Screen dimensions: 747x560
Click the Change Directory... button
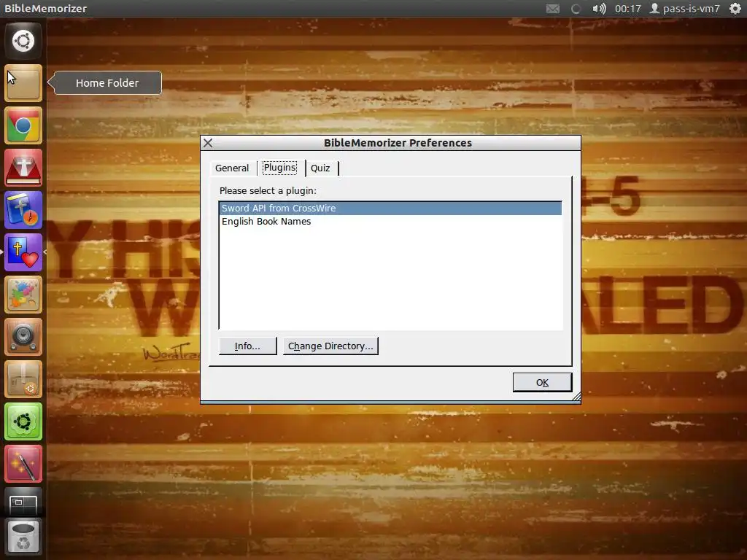(x=330, y=346)
